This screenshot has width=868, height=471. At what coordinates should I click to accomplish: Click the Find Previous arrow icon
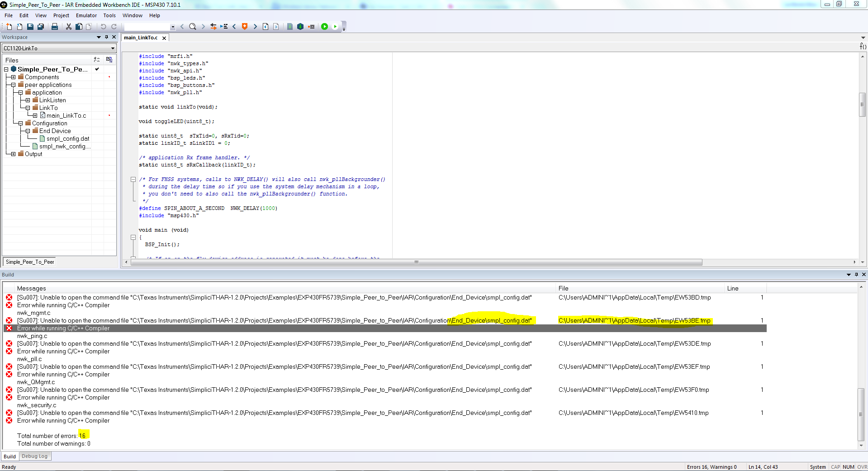point(182,27)
